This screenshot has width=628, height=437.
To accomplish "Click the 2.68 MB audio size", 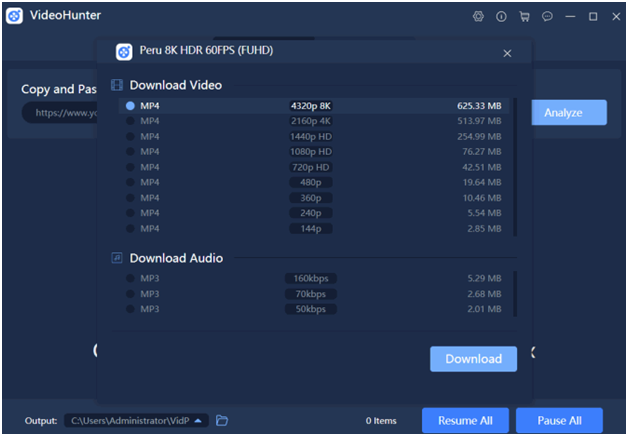I will pyautogui.click(x=484, y=294).
